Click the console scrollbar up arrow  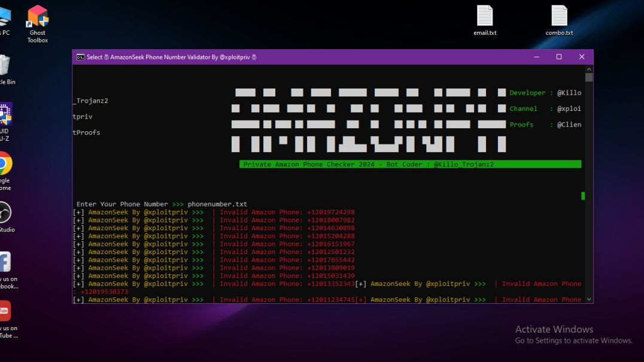(x=589, y=69)
